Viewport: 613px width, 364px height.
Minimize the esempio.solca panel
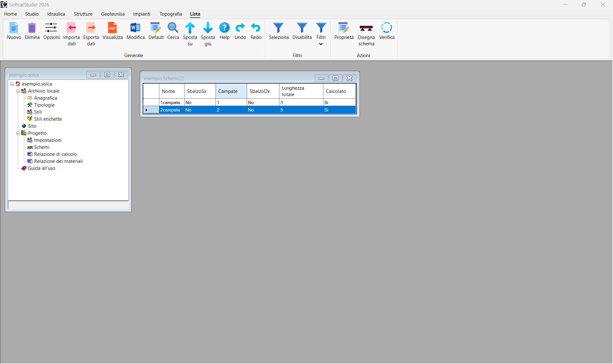(93, 75)
